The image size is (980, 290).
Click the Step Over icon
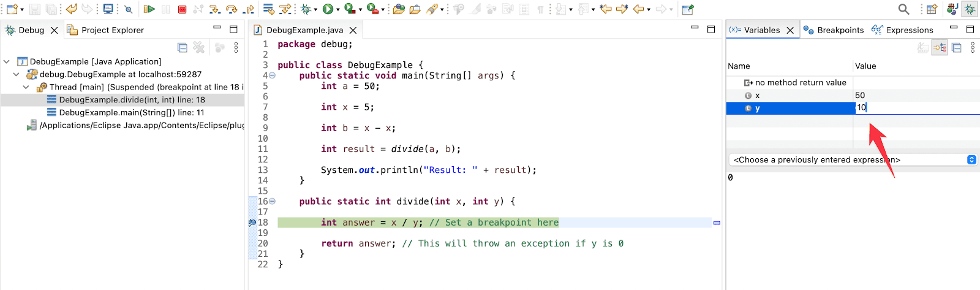point(232,9)
